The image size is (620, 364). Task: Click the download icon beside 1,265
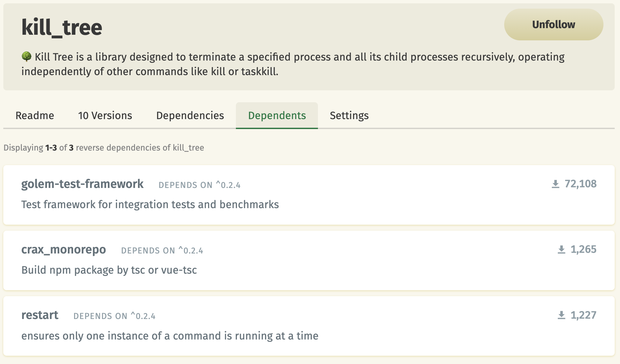point(561,250)
